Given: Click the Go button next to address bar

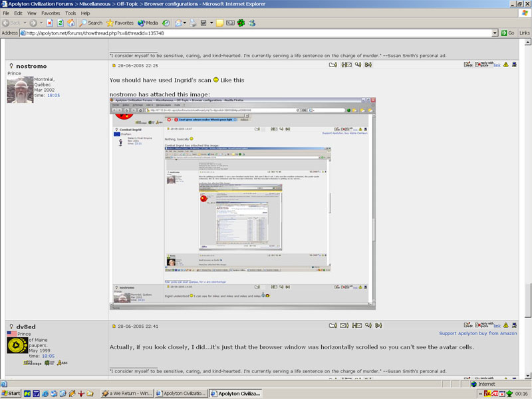Looking at the screenshot, I should 507,33.
